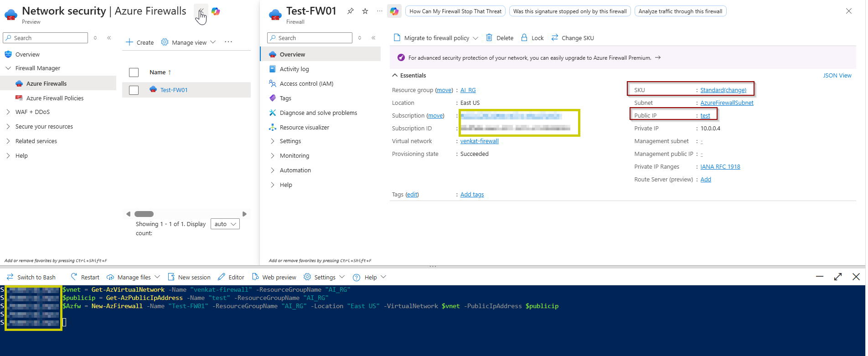868x356 pixels.
Task: Collapse the Network security blade chevron
Action: pyautogui.click(x=201, y=11)
